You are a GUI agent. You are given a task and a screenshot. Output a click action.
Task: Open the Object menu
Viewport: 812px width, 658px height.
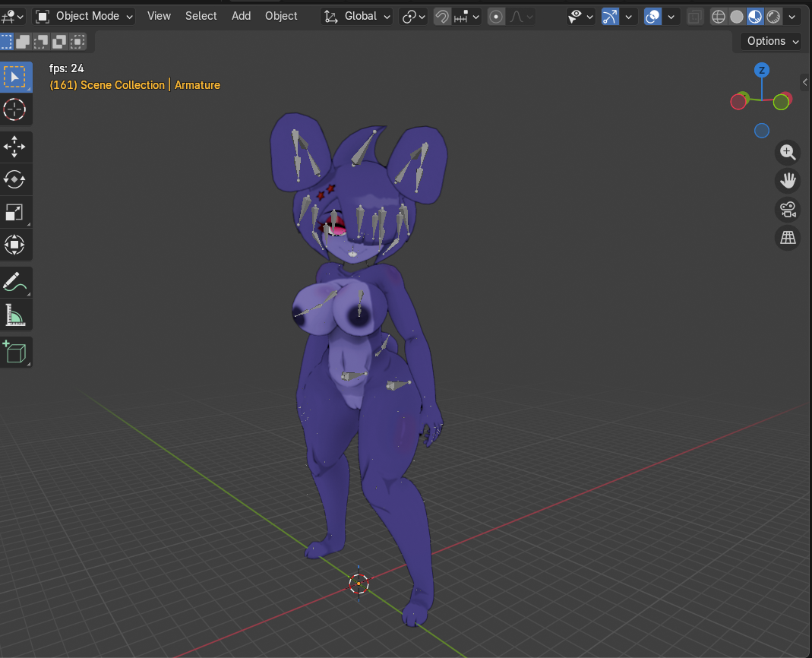(x=281, y=16)
